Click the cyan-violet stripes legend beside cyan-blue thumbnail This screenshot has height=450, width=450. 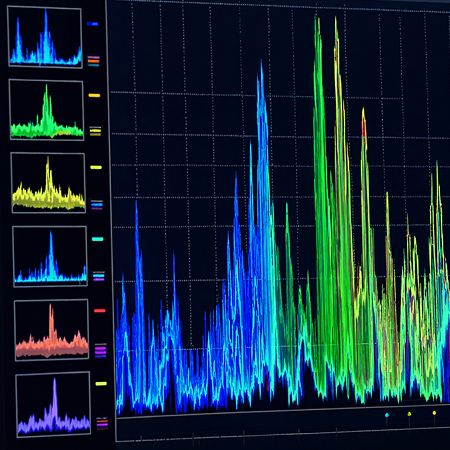(99, 276)
